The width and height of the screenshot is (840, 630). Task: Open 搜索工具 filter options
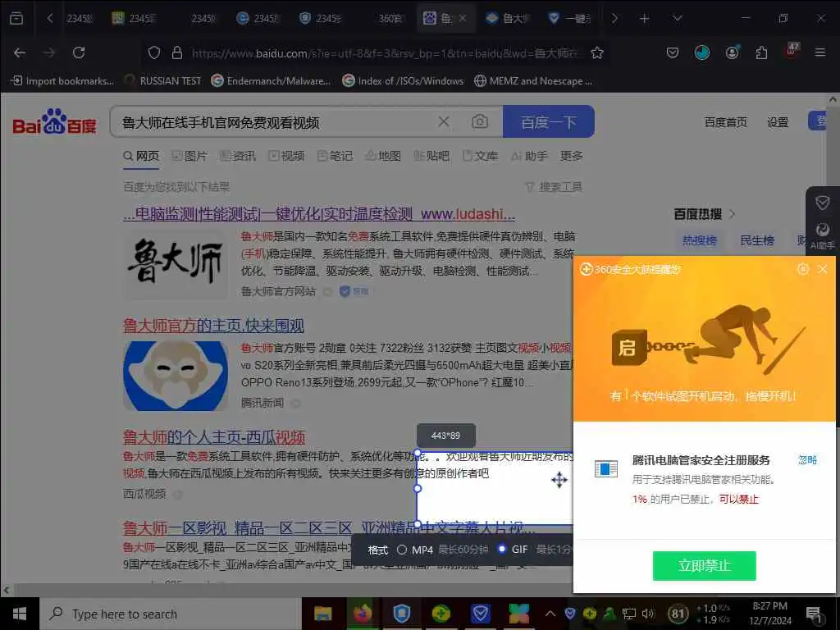554,186
